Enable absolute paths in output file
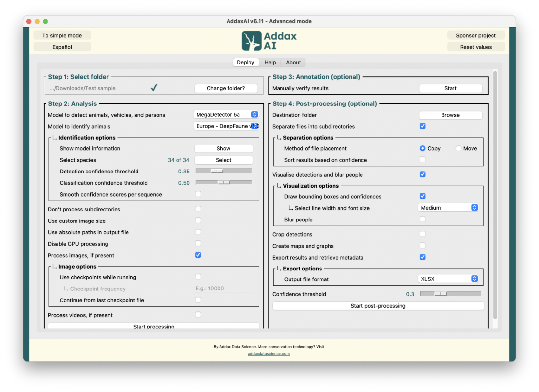The height and width of the screenshot is (392, 539). point(198,232)
